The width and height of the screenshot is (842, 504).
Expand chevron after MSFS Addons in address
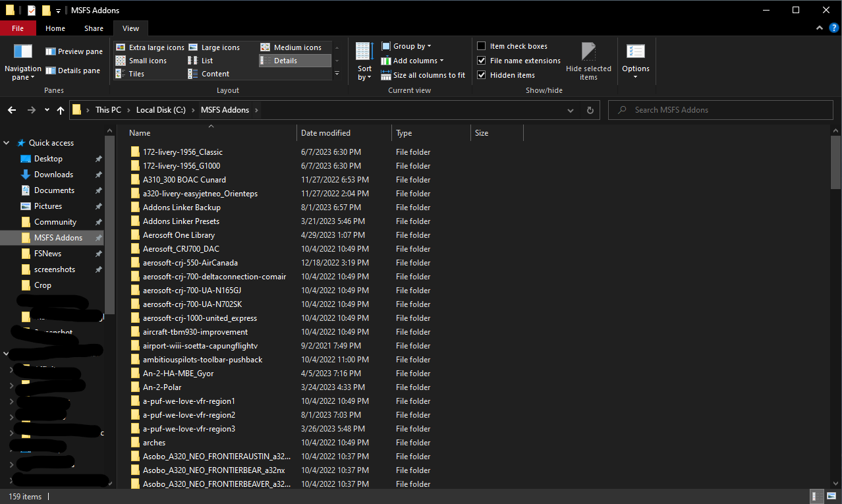point(256,110)
